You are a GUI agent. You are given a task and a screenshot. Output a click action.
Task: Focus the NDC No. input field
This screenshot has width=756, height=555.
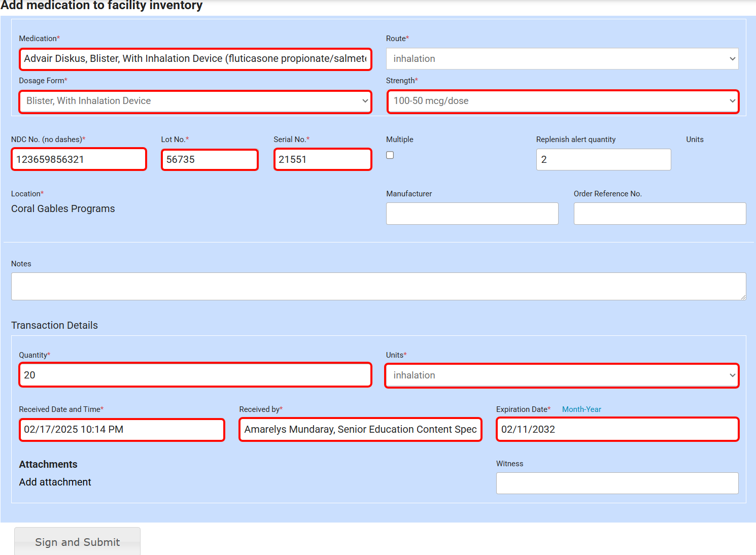point(79,159)
